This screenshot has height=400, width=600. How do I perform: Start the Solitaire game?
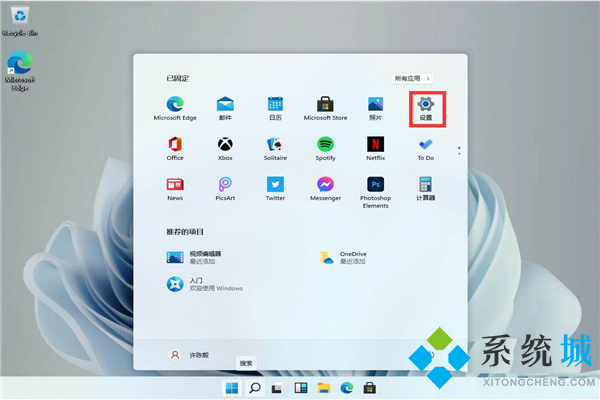pos(275,149)
